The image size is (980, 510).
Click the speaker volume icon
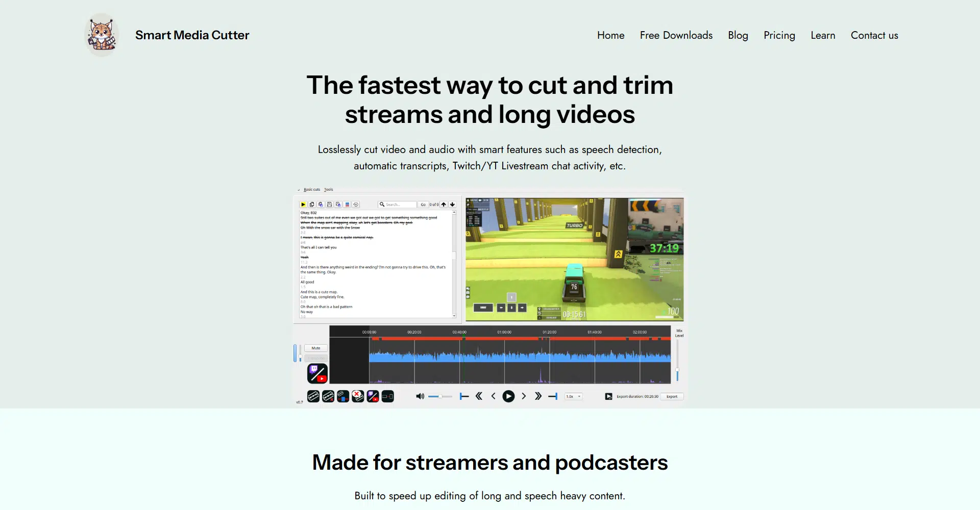click(x=420, y=396)
